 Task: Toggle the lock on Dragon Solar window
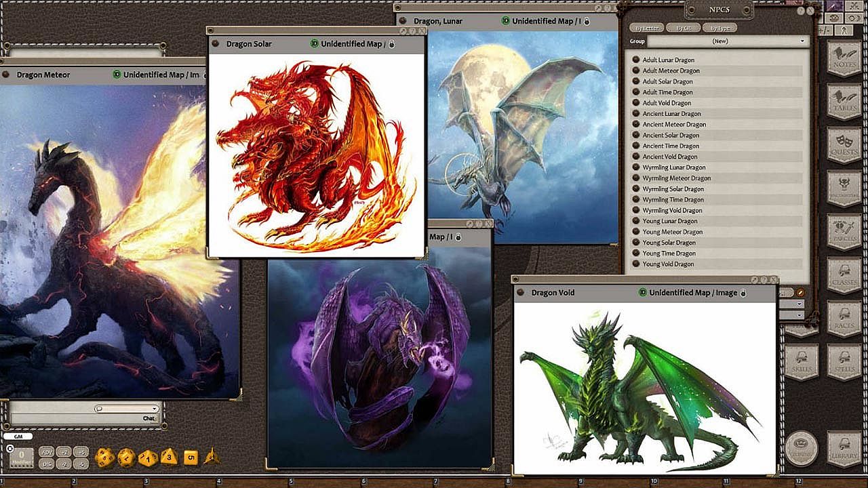pyautogui.click(x=391, y=44)
